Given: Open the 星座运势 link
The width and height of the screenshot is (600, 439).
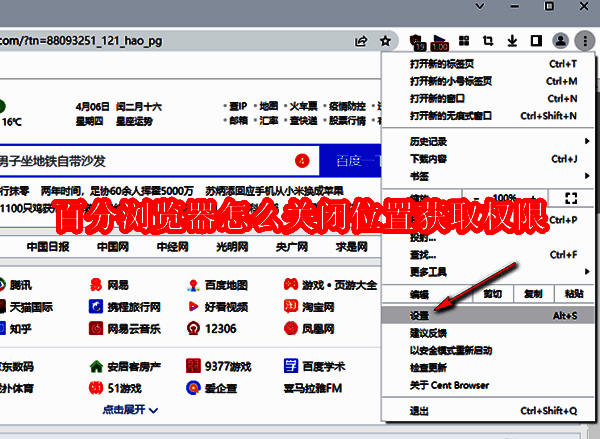Looking at the screenshot, I should pos(134,122).
